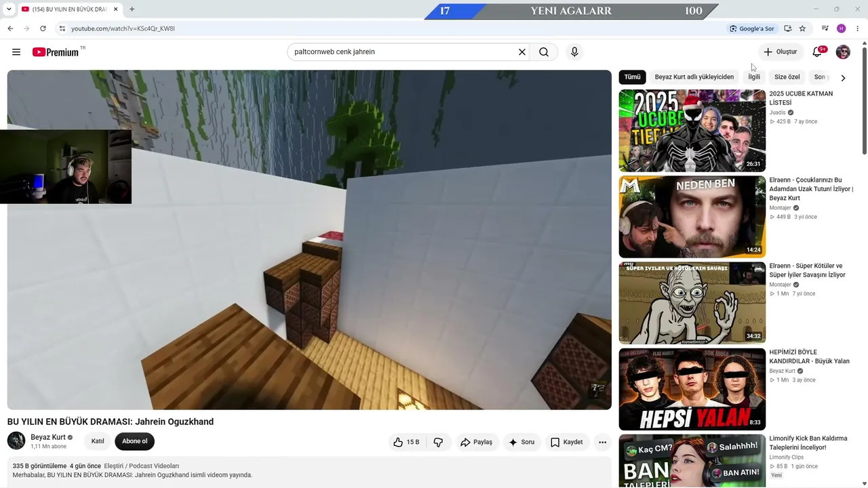Click Google'a Sor button in address bar

pos(751,28)
